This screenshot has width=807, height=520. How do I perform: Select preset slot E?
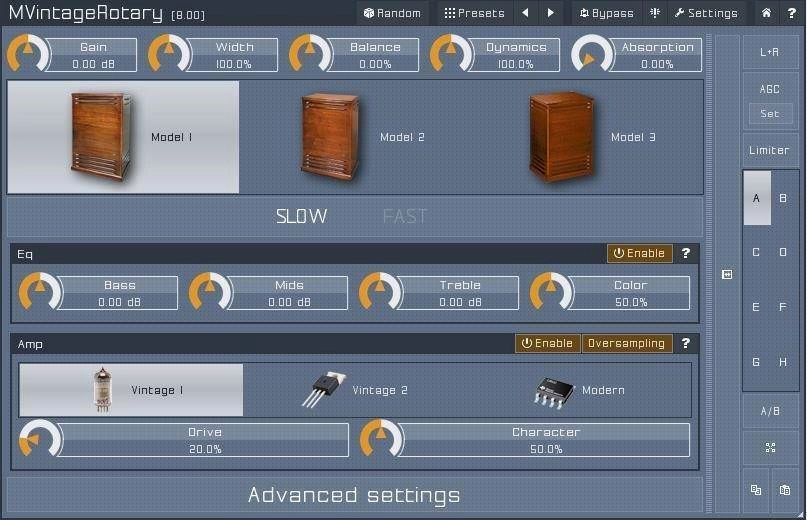pos(757,307)
